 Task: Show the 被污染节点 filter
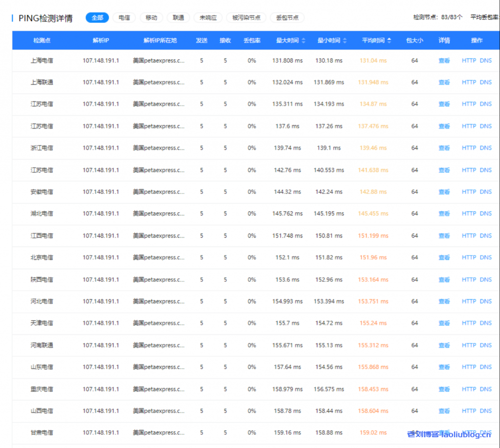(x=246, y=18)
